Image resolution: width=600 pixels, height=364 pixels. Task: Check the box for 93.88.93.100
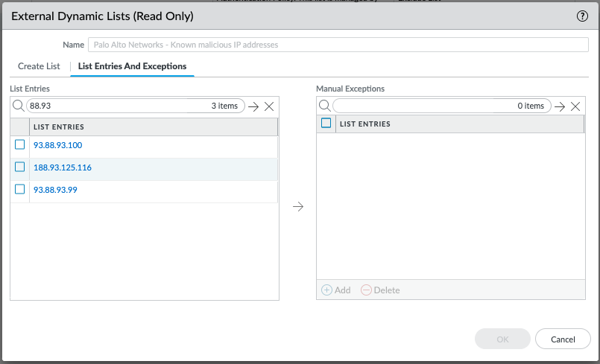click(x=20, y=144)
